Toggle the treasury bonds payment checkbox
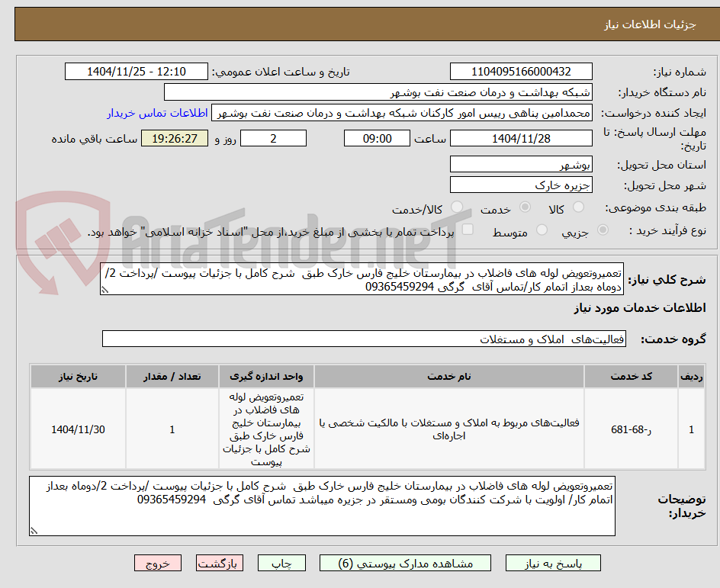 pyautogui.click(x=468, y=230)
